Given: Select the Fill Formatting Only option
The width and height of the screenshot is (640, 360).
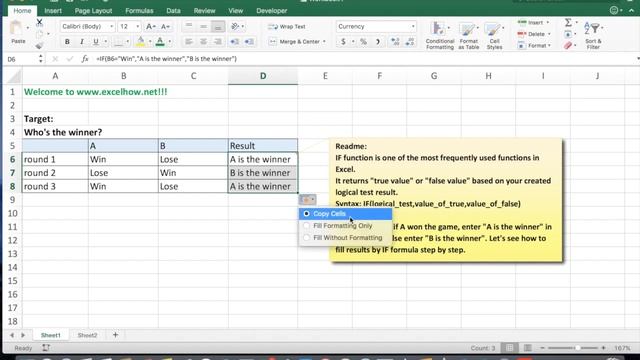Looking at the screenshot, I should coord(345,226).
